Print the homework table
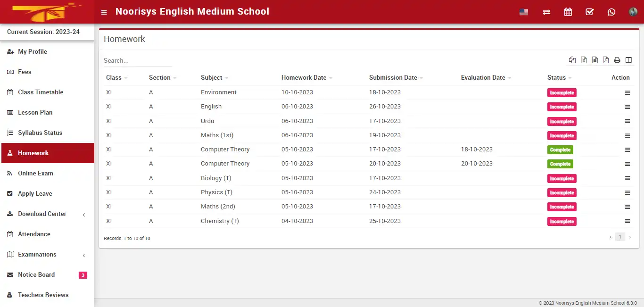This screenshot has width=644, height=307. 617,60
